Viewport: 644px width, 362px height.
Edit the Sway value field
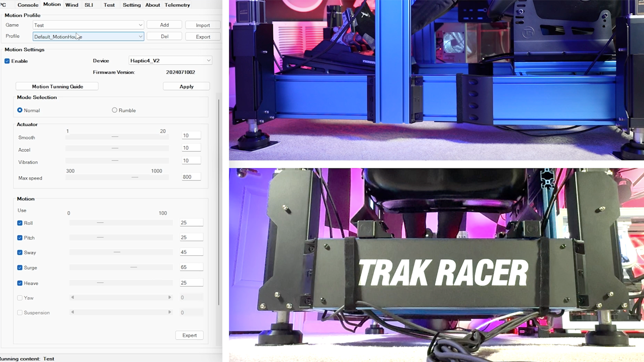[190, 252]
